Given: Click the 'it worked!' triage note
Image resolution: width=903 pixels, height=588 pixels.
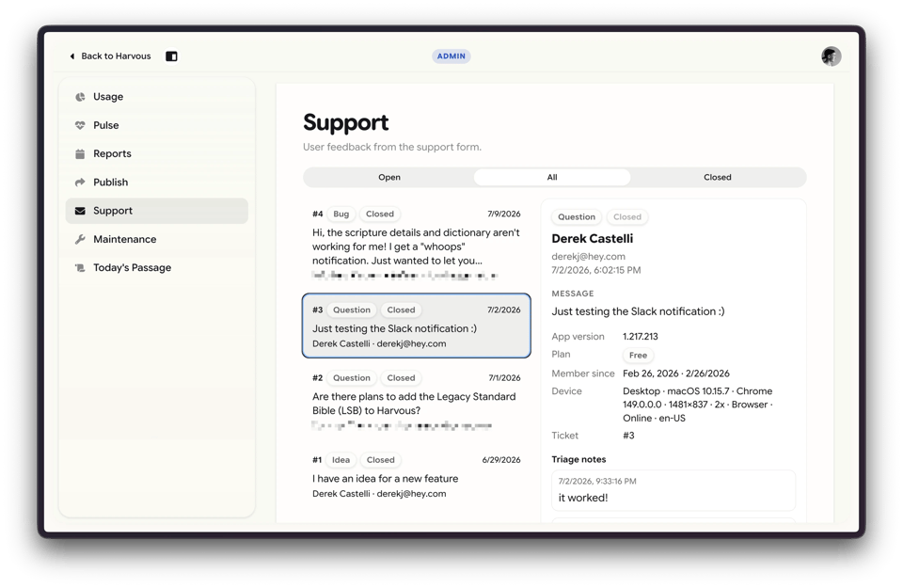Looking at the screenshot, I should click(x=583, y=498).
